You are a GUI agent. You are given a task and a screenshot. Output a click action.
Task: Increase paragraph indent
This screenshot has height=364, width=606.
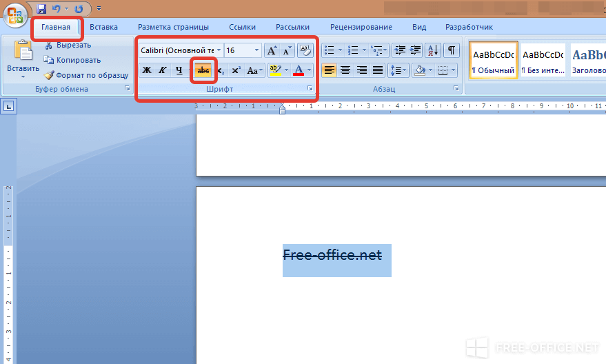pos(415,50)
